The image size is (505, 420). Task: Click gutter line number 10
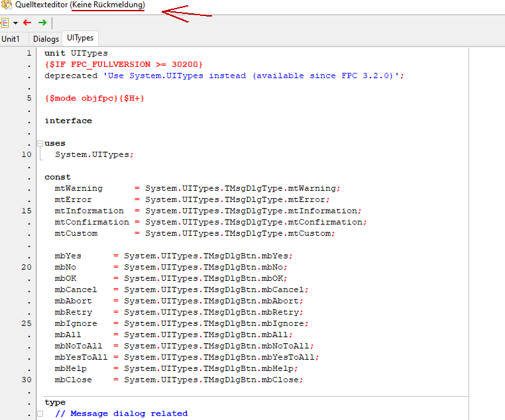(27, 154)
